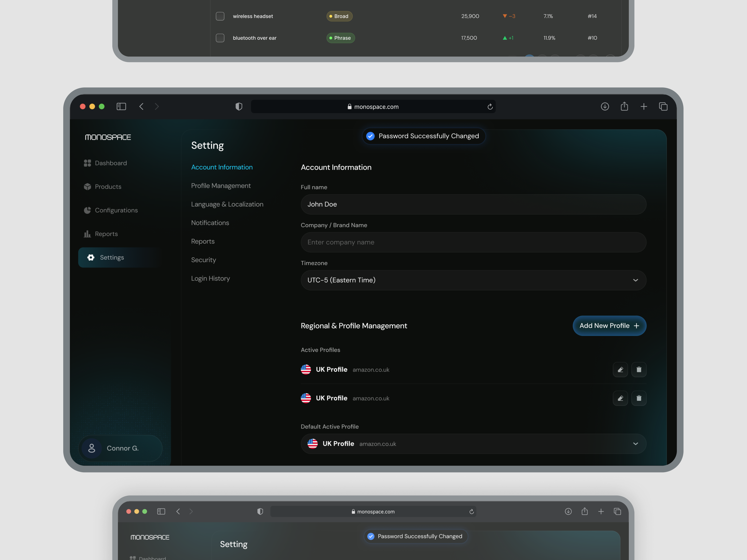Select the Reports settings tab
747x560 pixels.
pos(203,241)
